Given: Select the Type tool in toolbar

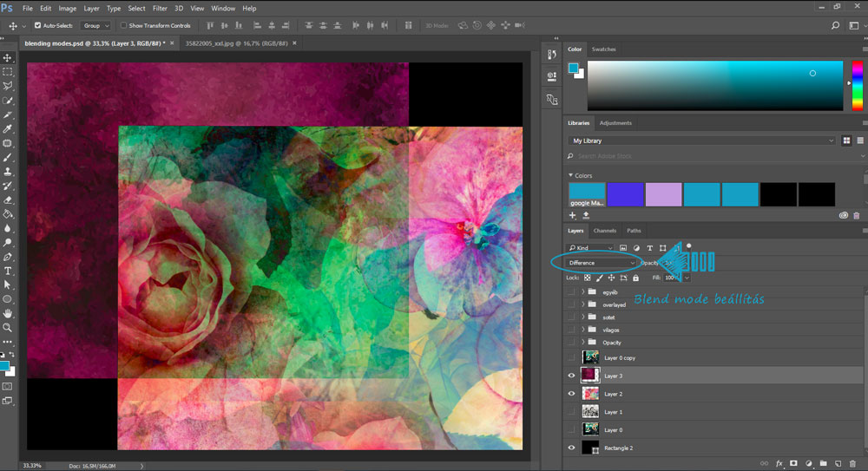Looking at the screenshot, I should point(8,271).
